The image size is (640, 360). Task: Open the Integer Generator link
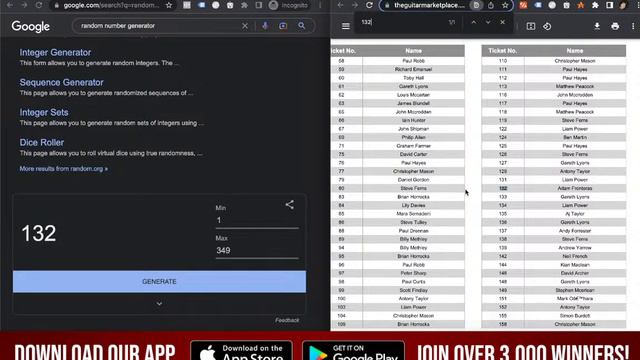55,52
